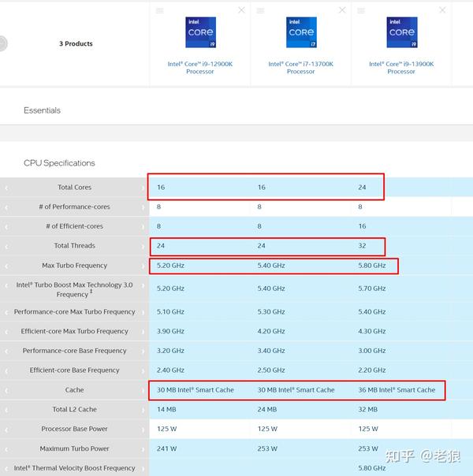Click the left arrow on Total Cores row
This screenshot has height=476, width=473.
pyautogui.click(x=6, y=188)
